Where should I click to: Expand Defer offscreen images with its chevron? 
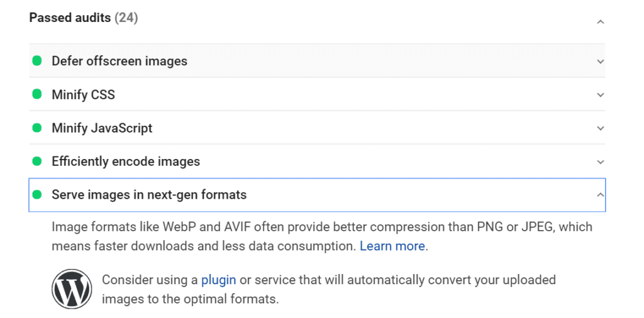[601, 62]
